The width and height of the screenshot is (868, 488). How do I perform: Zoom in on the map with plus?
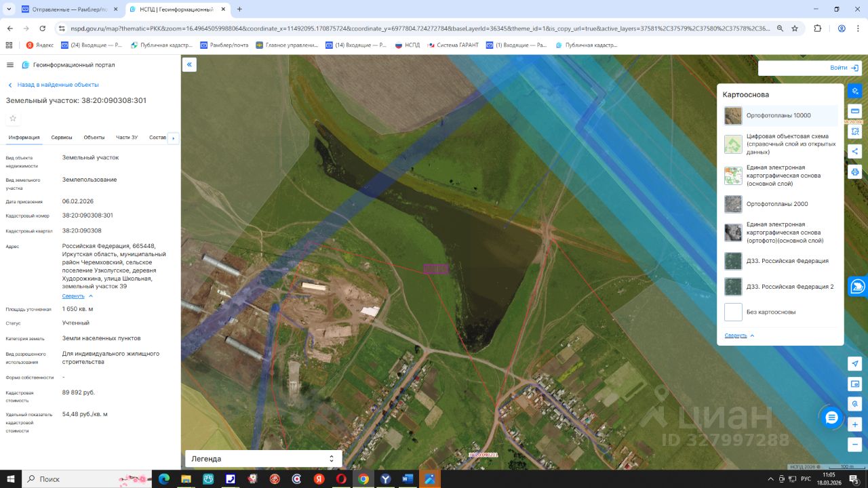point(855,425)
